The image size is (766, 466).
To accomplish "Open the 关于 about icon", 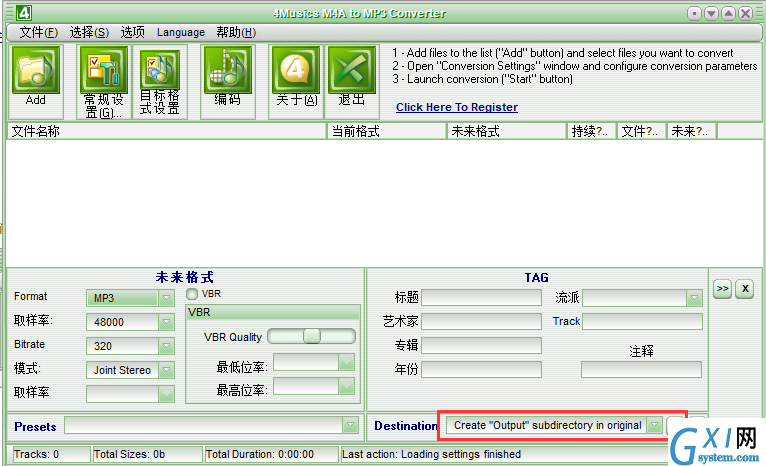I will pos(296,70).
